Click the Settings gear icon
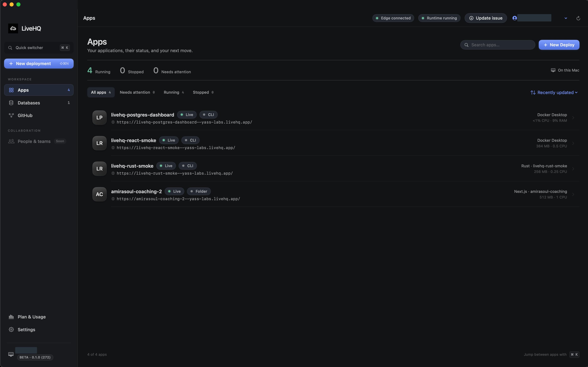The height and width of the screenshot is (367, 588). coord(11,330)
